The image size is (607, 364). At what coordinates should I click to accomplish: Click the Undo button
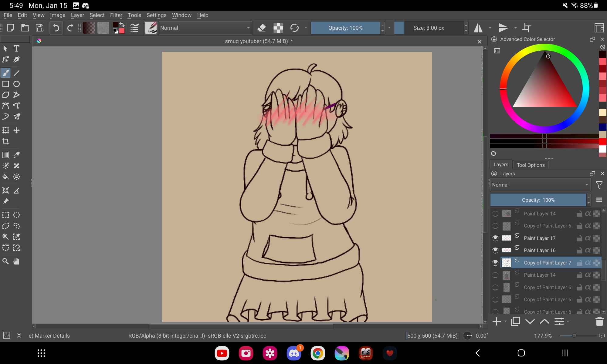pos(56,28)
